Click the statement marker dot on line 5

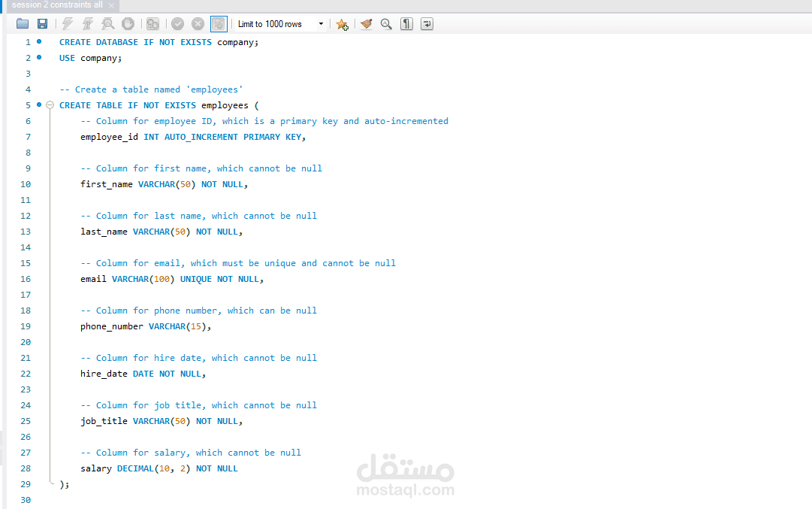coord(39,105)
